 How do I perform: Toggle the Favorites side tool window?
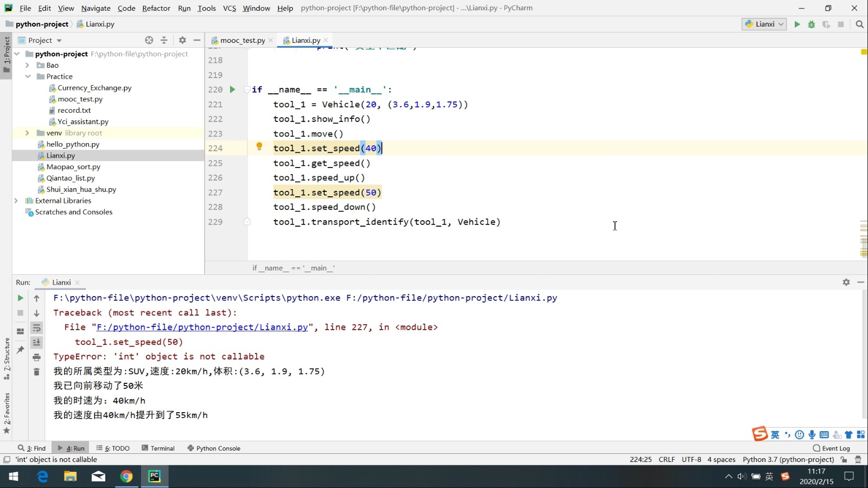tap(7, 413)
